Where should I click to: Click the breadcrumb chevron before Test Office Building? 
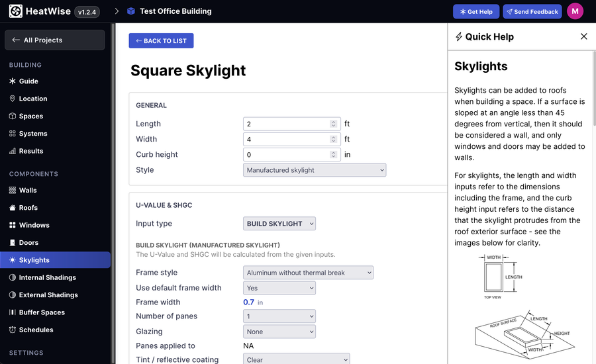(x=117, y=11)
